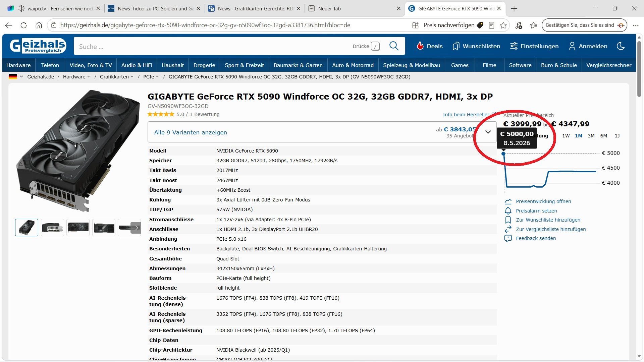Click the browser back arrow
644x362 pixels.
click(9, 25)
